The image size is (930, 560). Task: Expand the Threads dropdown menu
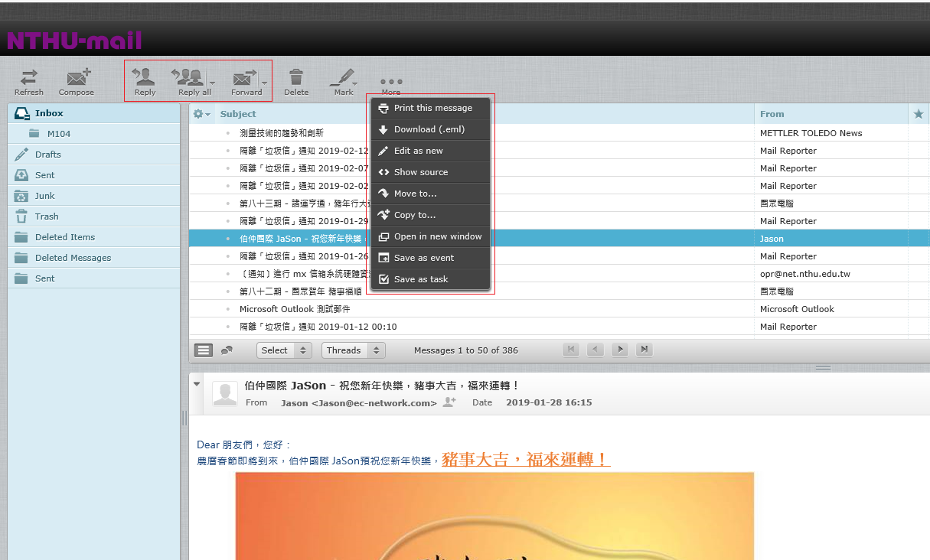(353, 350)
